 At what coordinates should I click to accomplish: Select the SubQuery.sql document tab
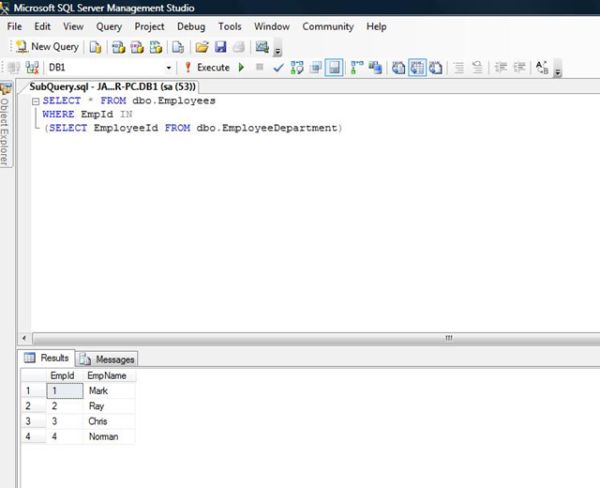tap(112, 87)
